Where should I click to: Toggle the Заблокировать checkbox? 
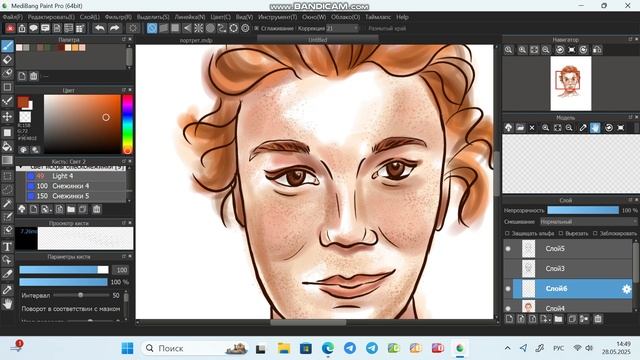[x=595, y=233]
